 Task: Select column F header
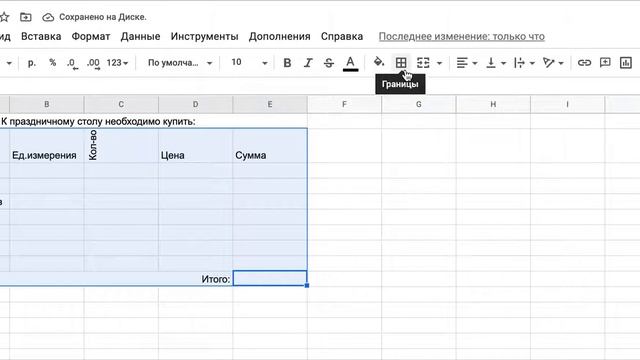coord(344,104)
